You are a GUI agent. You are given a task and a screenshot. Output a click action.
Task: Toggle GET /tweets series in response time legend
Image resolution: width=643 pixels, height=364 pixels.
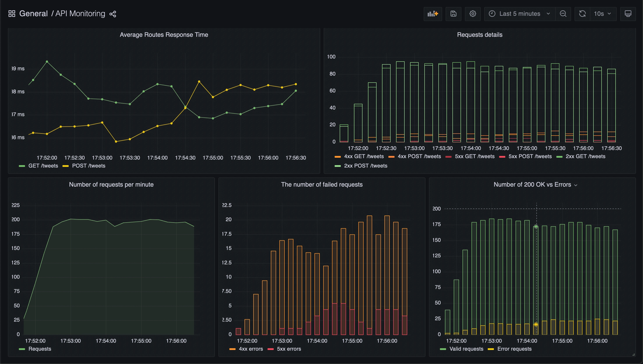43,166
